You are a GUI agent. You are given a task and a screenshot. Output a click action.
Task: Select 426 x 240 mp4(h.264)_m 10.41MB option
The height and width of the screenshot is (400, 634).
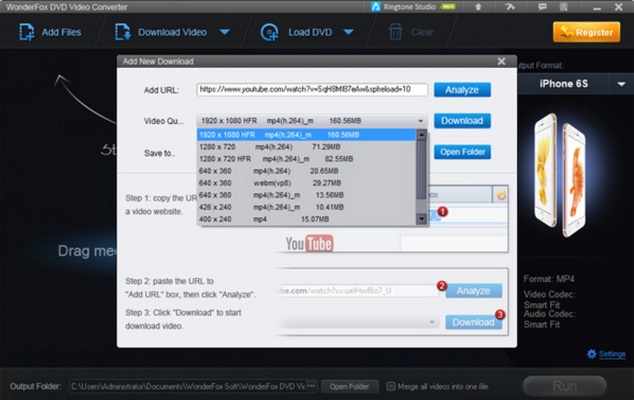pos(306,207)
